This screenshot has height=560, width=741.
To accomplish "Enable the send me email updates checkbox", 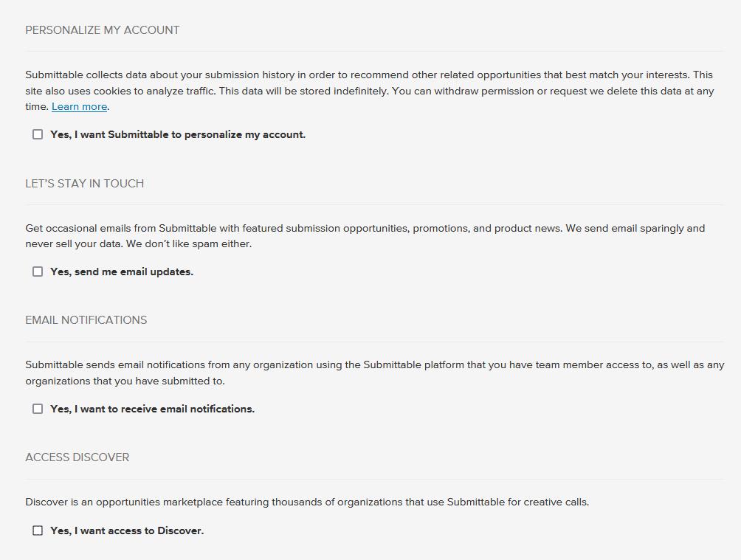I will 38,272.
